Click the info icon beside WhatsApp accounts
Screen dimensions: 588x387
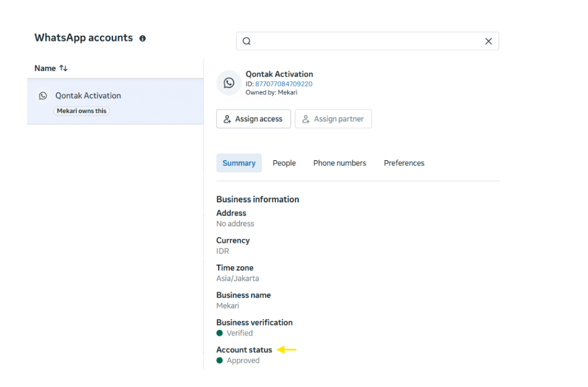tap(142, 38)
